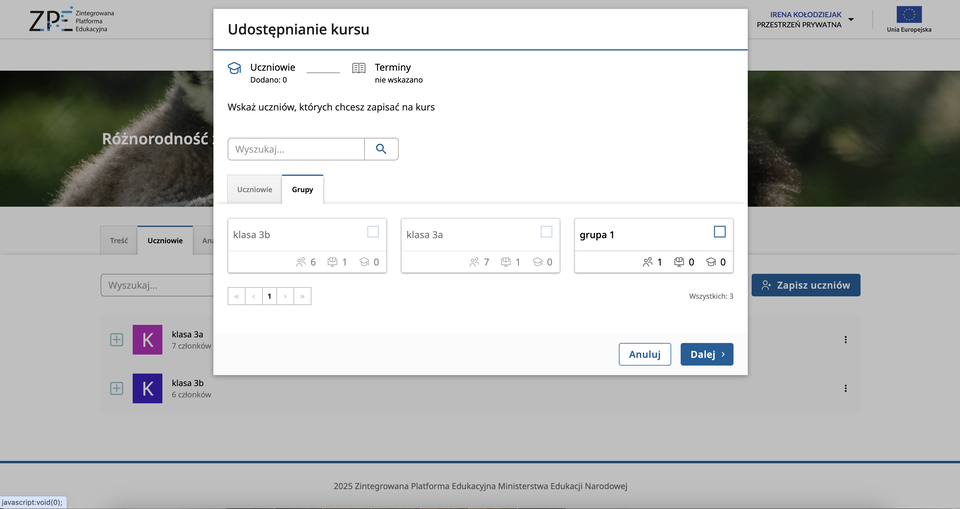
Task: Click the magnifier search button in dialog
Action: (381, 149)
